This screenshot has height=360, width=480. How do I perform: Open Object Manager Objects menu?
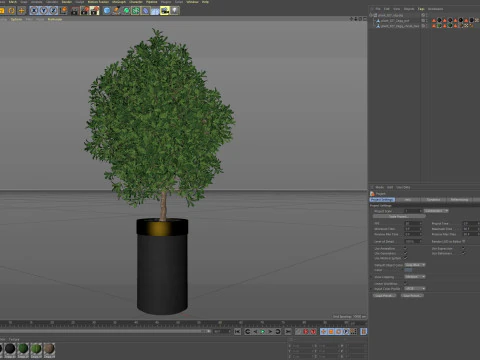pyautogui.click(x=409, y=9)
